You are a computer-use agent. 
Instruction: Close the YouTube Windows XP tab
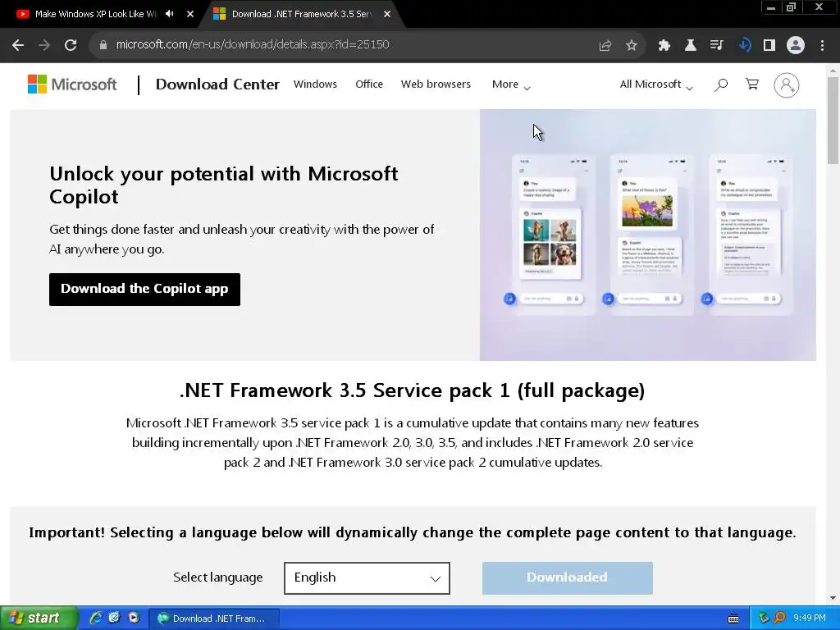pos(190,14)
